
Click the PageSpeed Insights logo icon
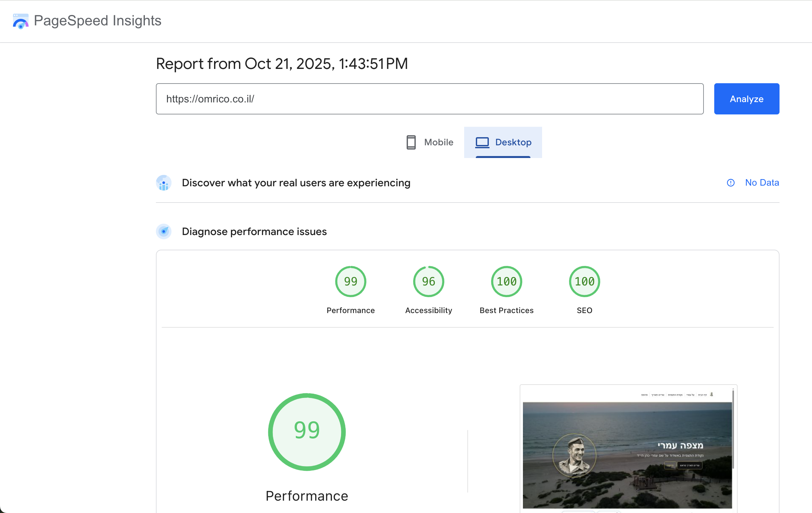coord(20,21)
